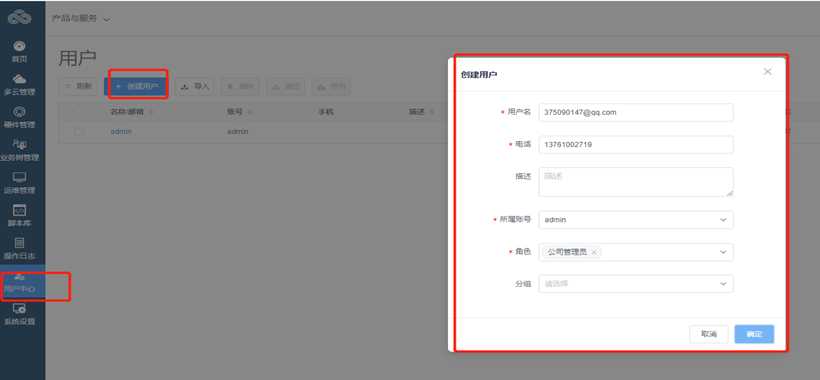
Task: Open 首页 home in the sidebar
Action: [20, 52]
